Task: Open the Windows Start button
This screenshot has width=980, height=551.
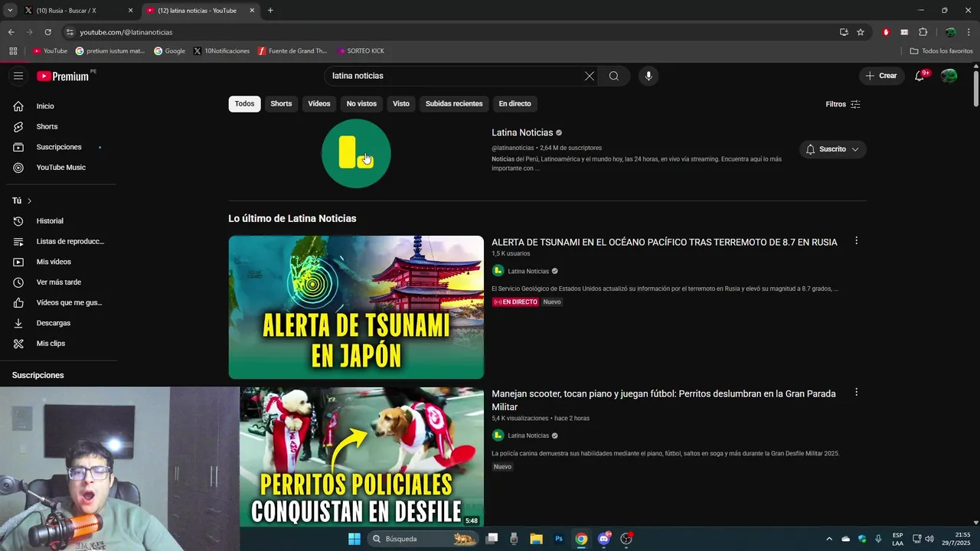Action: [354, 539]
